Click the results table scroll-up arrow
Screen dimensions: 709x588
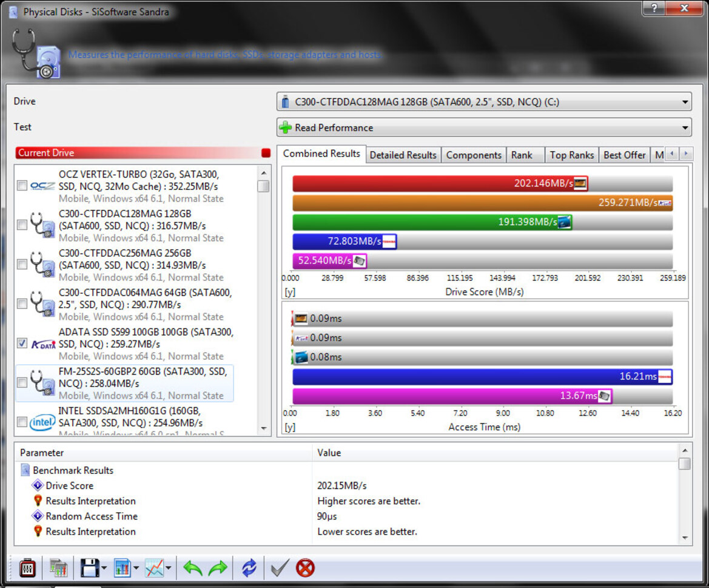(x=685, y=450)
